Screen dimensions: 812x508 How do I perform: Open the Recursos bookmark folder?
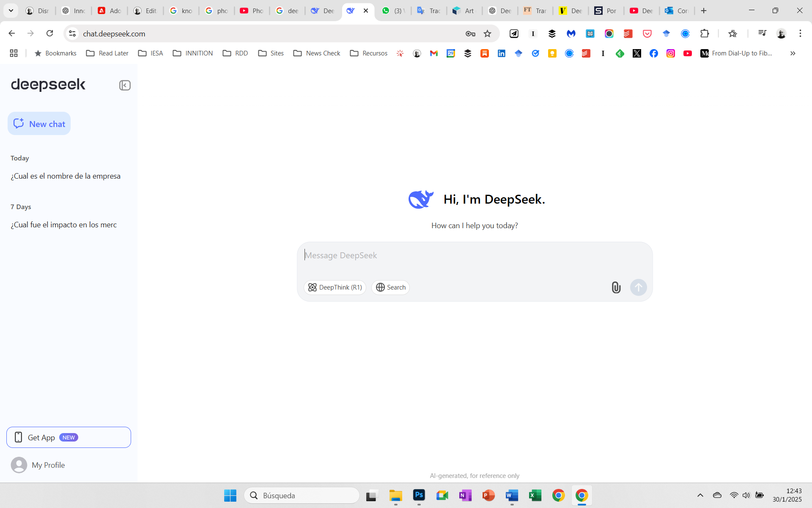tap(369, 53)
